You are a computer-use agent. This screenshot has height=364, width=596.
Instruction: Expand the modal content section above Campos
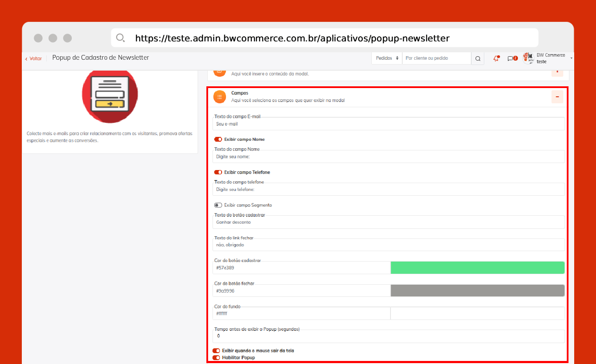pyautogui.click(x=557, y=72)
